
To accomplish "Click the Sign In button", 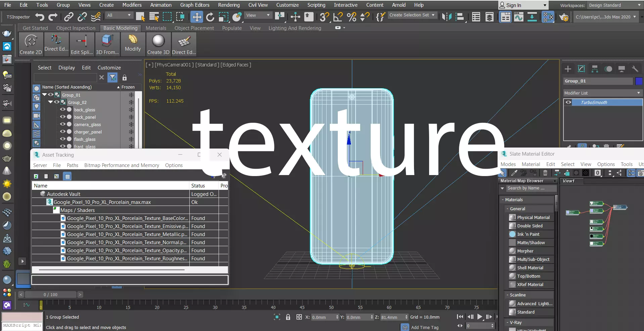I will (523, 5).
